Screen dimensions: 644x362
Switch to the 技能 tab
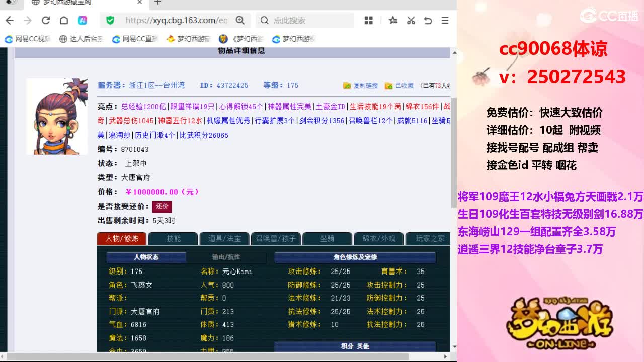173,238
